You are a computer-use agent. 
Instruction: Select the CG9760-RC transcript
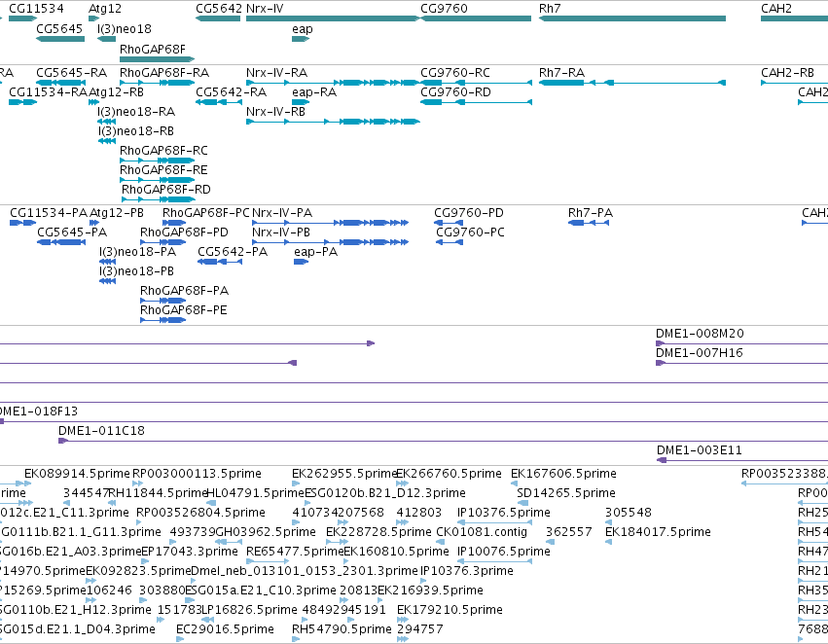tap(476, 83)
